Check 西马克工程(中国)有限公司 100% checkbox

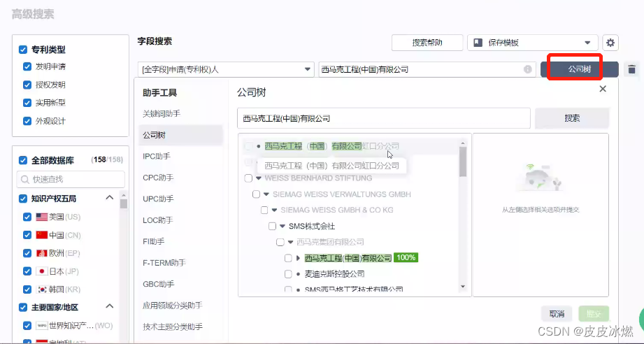(x=288, y=258)
